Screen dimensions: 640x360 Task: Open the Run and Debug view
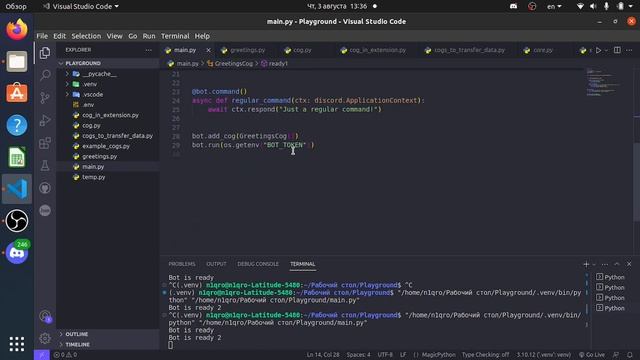(45, 120)
